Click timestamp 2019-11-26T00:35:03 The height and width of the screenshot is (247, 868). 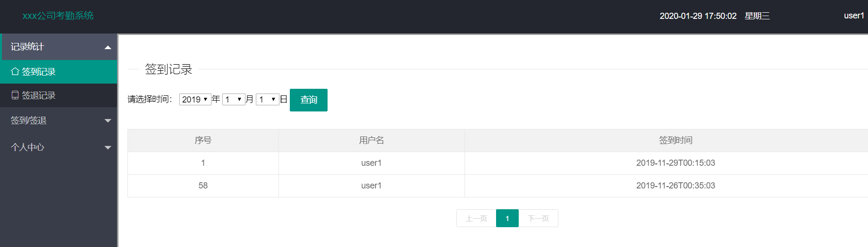(675, 186)
